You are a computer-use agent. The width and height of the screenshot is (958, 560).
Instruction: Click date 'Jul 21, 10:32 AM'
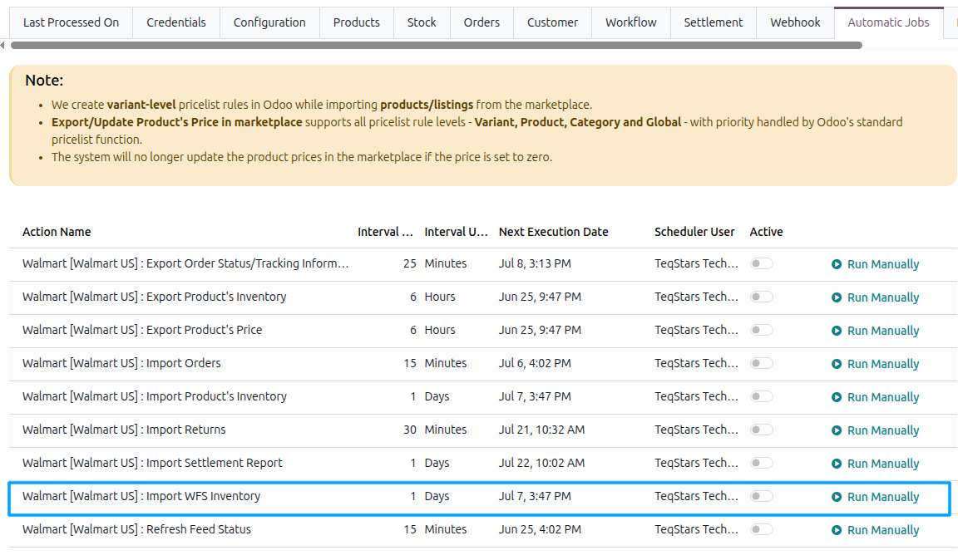[541, 430]
